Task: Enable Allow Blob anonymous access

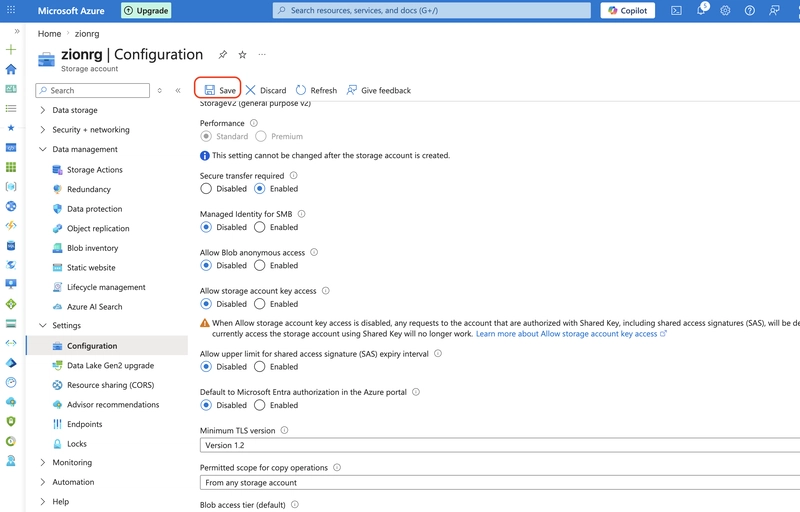Action: [x=260, y=266]
